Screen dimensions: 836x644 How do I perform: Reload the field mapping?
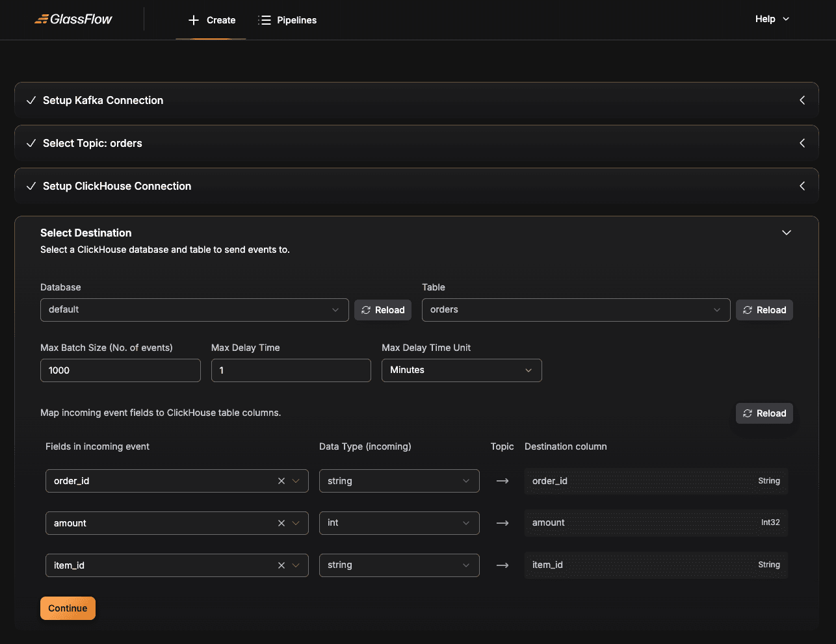click(764, 413)
